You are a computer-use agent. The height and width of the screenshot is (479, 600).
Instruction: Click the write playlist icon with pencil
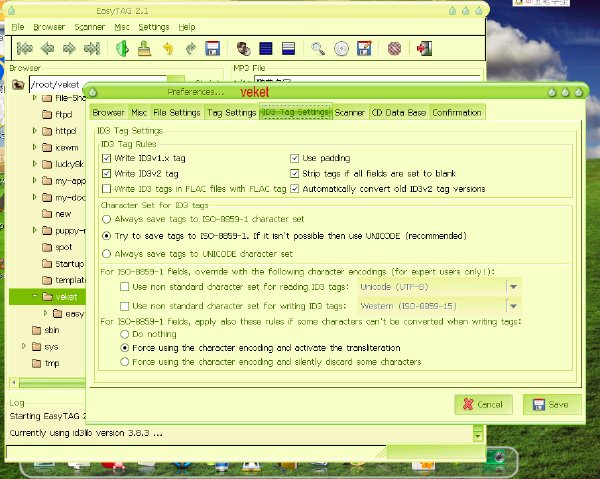364,49
